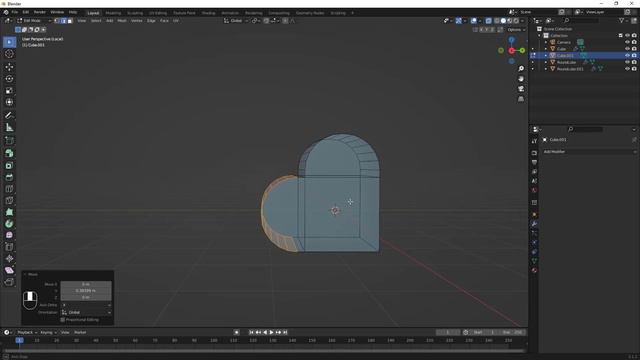Expand the Camera item in outliner
This screenshot has height=360, width=640.
pyautogui.click(x=546, y=42)
